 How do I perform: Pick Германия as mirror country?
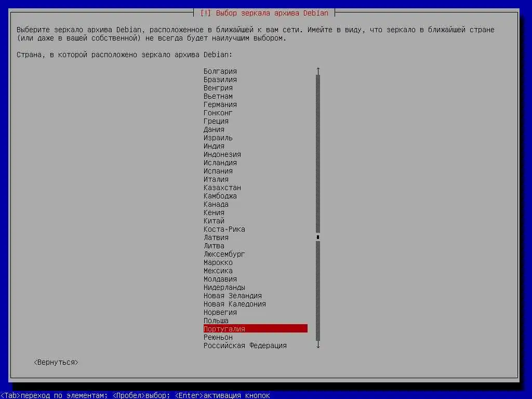click(x=220, y=104)
